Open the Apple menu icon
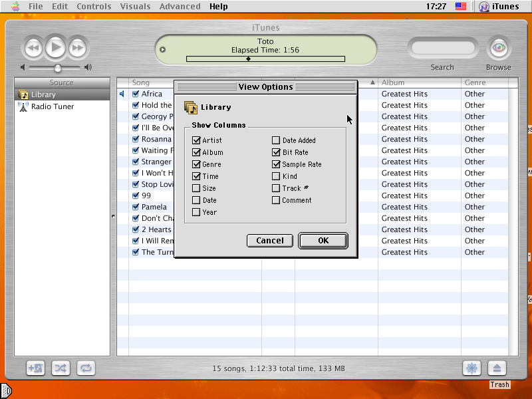This screenshot has width=532, height=399. [x=15, y=6]
